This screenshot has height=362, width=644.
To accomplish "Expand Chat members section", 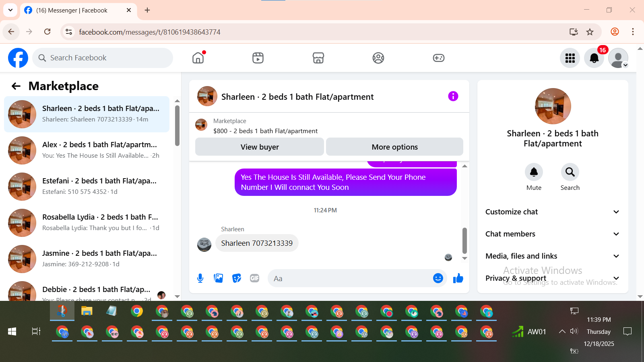I will (553, 234).
